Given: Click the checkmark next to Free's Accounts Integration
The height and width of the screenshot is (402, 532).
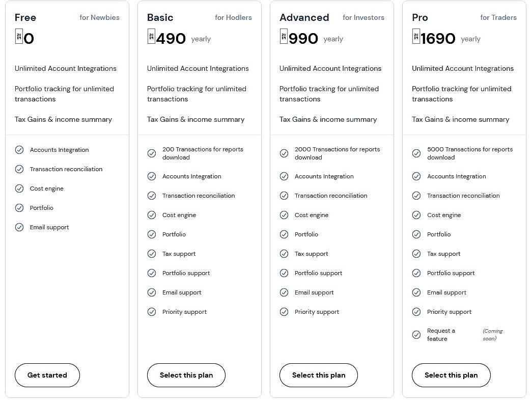Looking at the screenshot, I should point(19,150).
